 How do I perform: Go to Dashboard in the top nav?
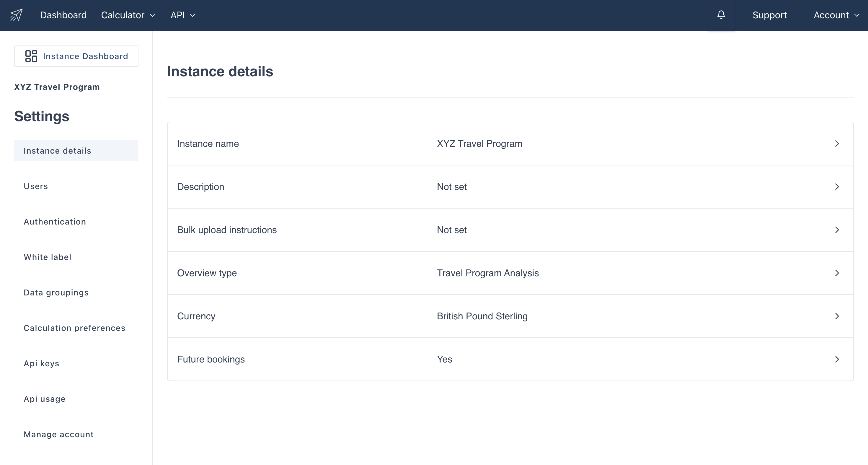63,15
